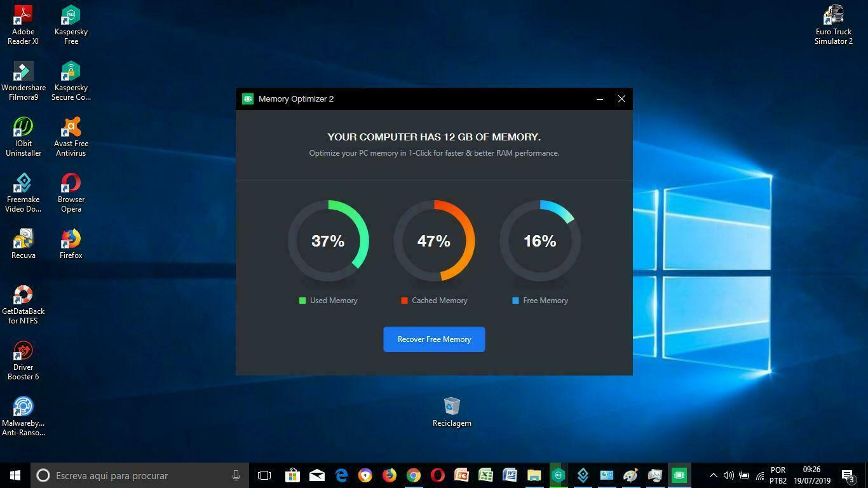Viewport: 868px width, 488px height.
Task: Open Avast Free Antivirus shortcut
Action: pyautogui.click(x=71, y=137)
